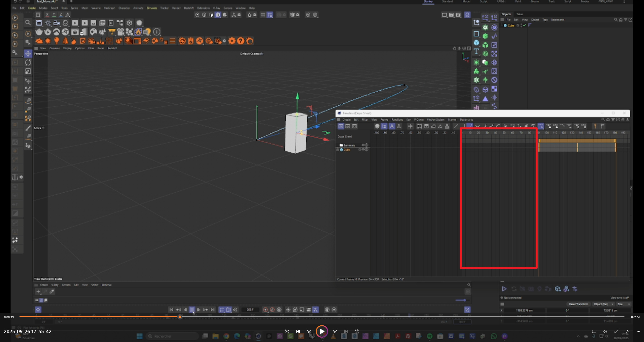The height and width of the screenshot is (342, 644).
Task: Click the Reset Transform button
Action: pyautogui.click(x=578, y=304)
